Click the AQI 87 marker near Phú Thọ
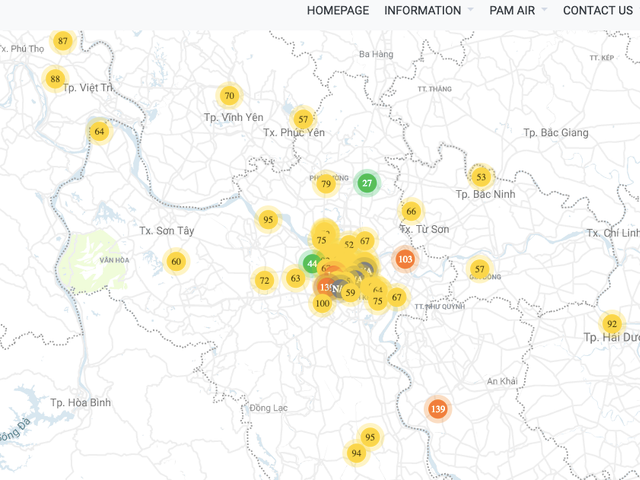Viewport: 640px width, 480px height. [x=63, y=41]
